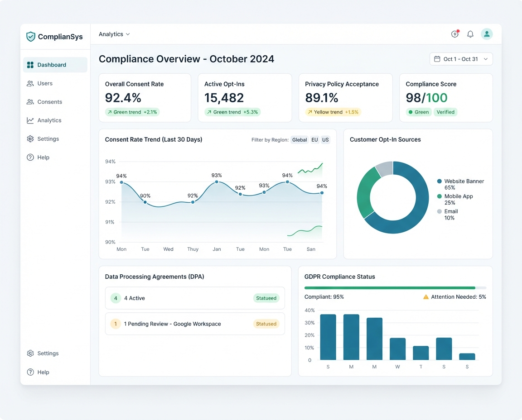Click tallest first S bar in GDPR chart
Viewport: 522px width, 420px height.
pos(328,337)
